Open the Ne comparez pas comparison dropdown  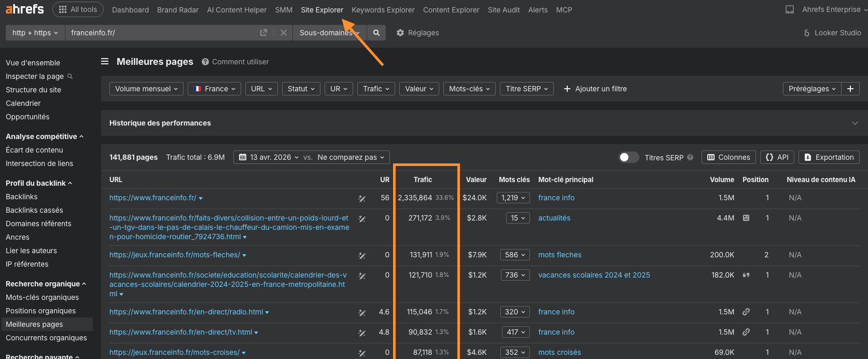coord(351,157)
